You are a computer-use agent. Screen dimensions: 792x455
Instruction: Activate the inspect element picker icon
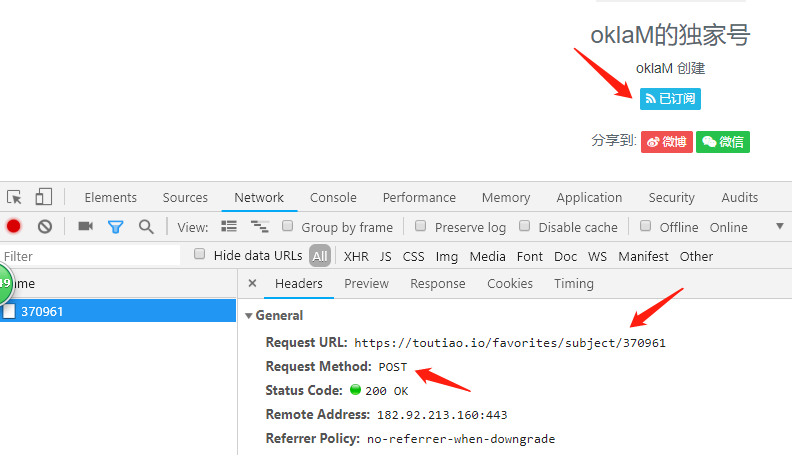click(x=14, y=197)
